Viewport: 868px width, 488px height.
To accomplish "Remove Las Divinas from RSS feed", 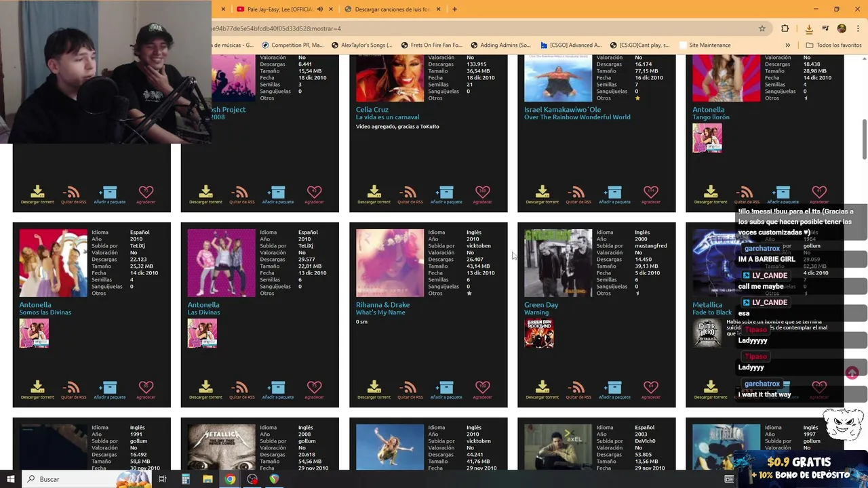I will click(x=241, y=390).
